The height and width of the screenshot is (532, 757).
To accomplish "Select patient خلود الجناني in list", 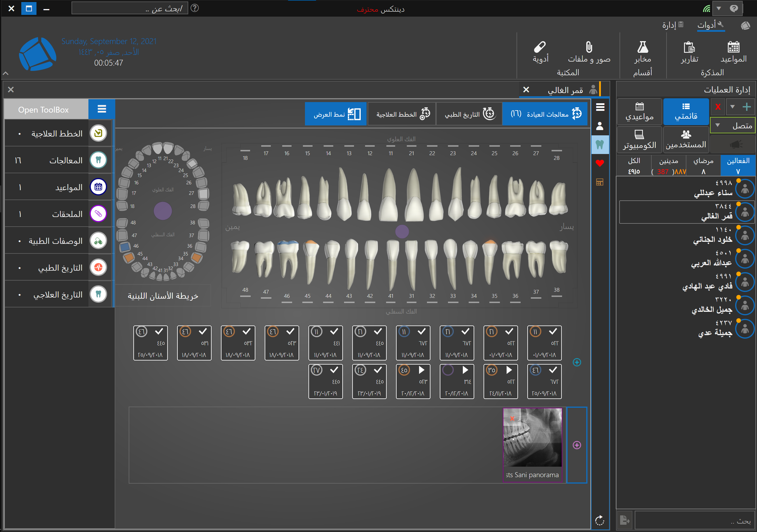I will [x=687, y=235].
